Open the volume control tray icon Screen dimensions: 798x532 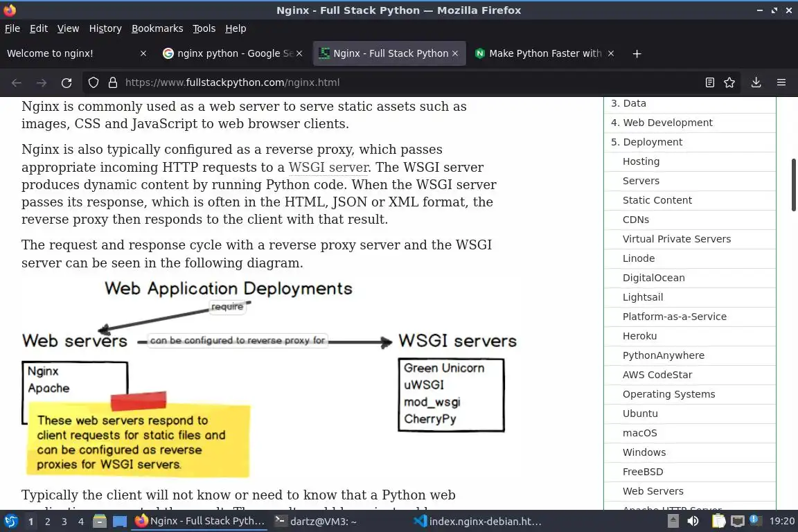pyautogui.click(x=693, y=522)
